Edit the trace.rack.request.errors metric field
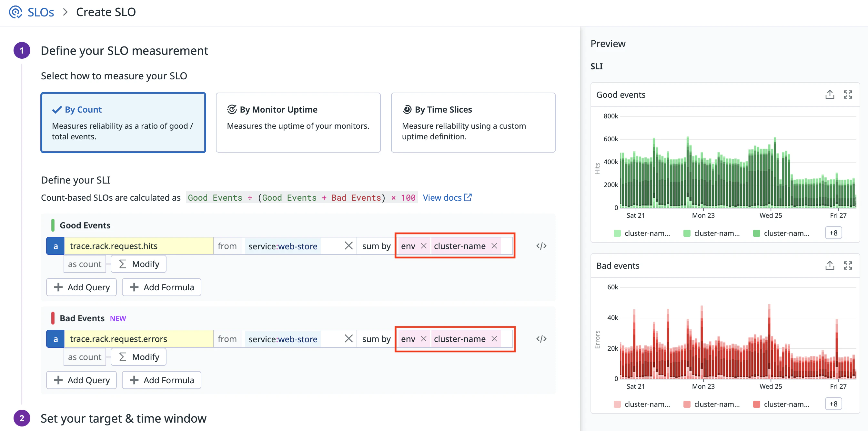Image resolution: width=868 pixels, height=431 pixels. 138,339
